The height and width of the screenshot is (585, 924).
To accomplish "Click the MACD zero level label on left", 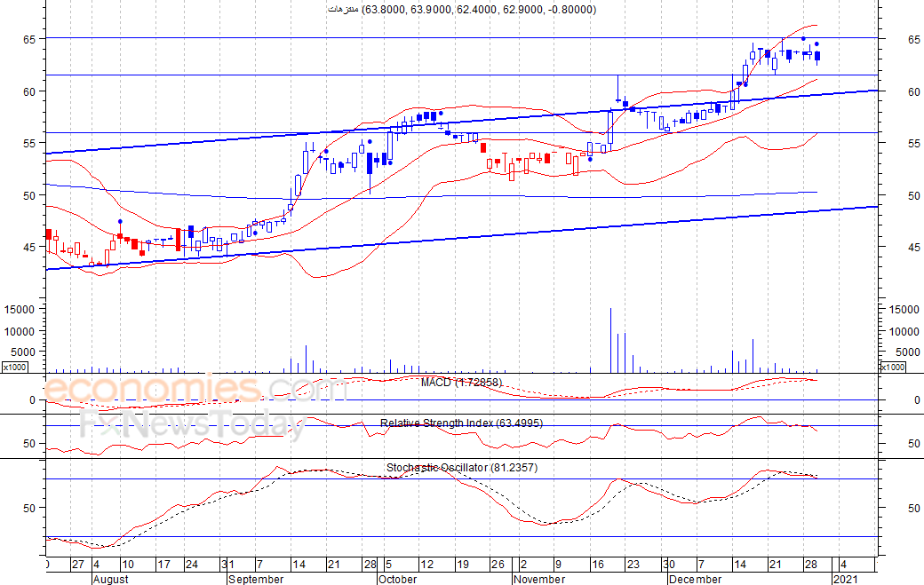I will click(31, 400).
